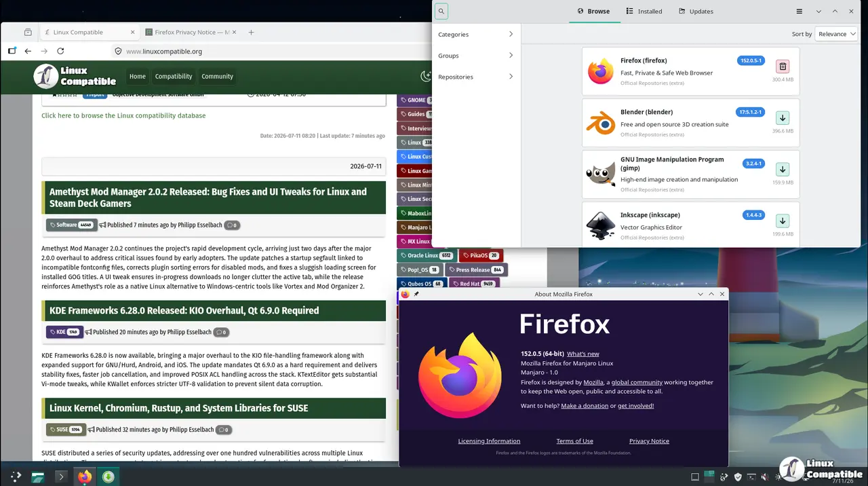Open the Sort by Relevance dropdown
Viewport: 868px width, 486px height.
point(835,34)
